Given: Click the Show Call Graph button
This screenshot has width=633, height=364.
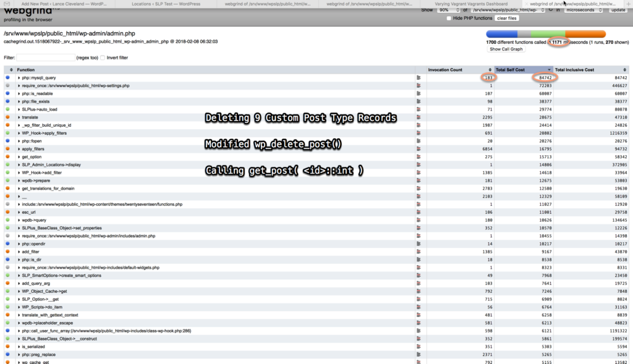Looking at the screenshot, I should click(507, 49).
